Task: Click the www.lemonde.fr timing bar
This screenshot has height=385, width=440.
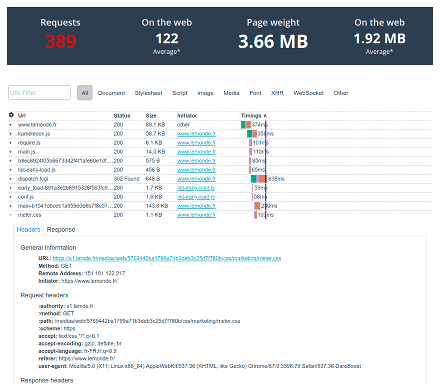Action: click(246, 125)
